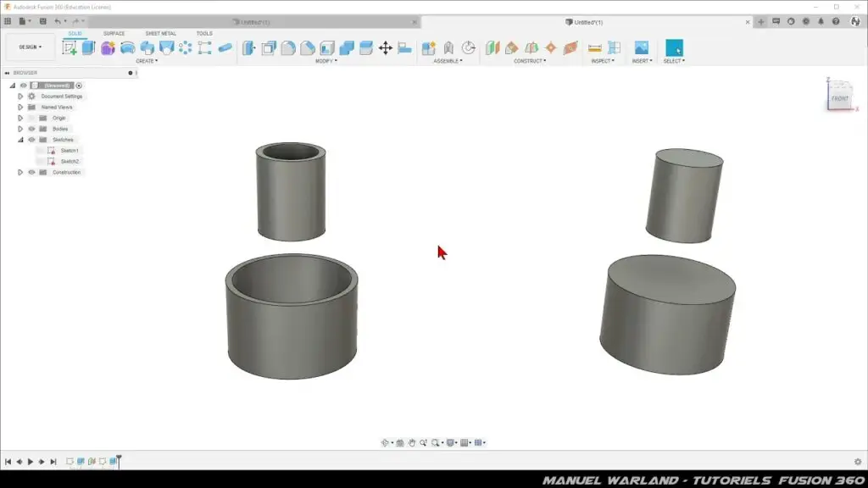Image resolution: width=868 pixels, height=488 pixels.
Task: Expand the Bodies node
Action: [x=20, y=129]
